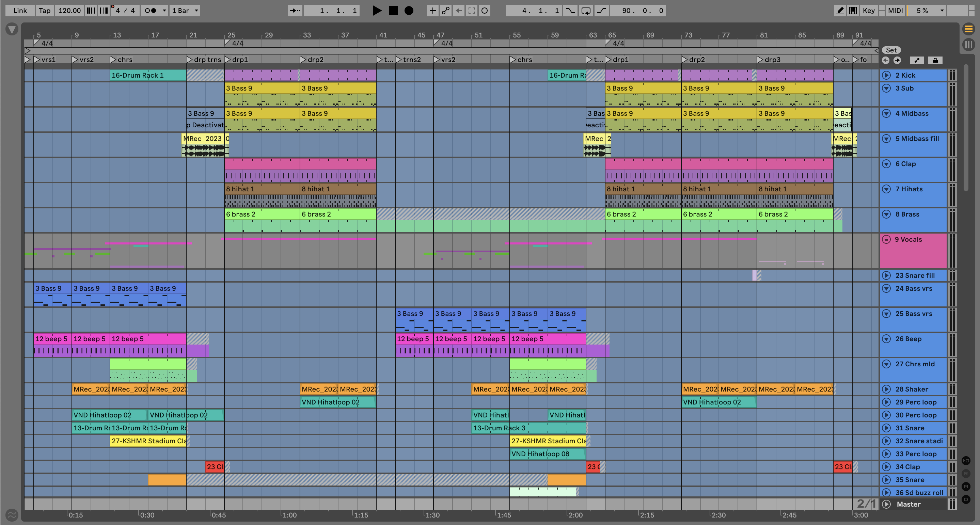Switch to Arrangement view with the orange lines icon
The width and height of the screenshot is (980, 525).
968,29
